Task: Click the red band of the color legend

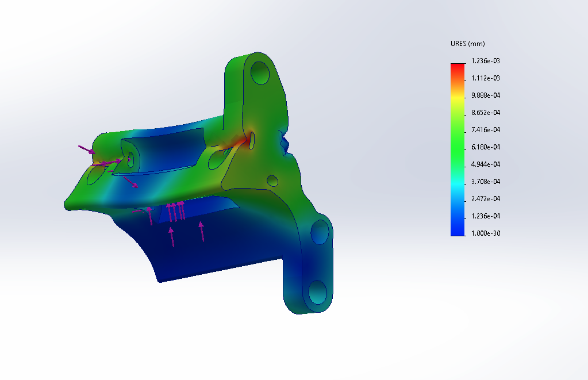Action: pos(458,67)
